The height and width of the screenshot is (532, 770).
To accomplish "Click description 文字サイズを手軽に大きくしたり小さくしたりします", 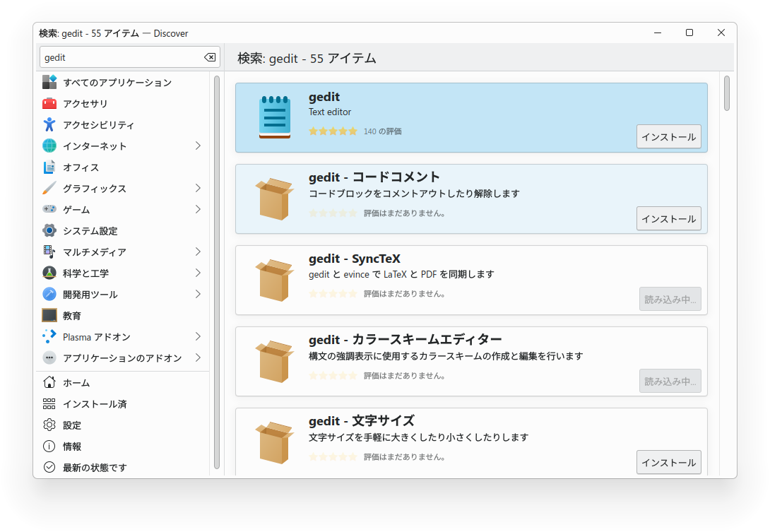I will click(418, 437).
